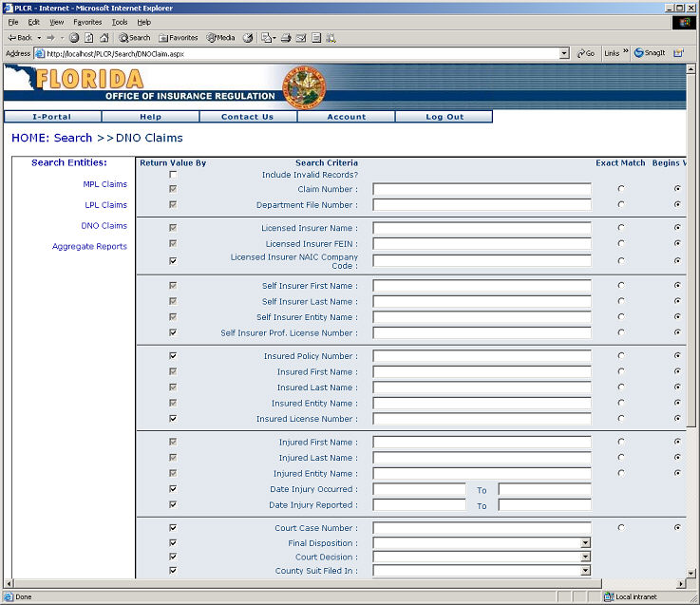Enable the Include Invalid Records checkbox

[x=173, y=175]
